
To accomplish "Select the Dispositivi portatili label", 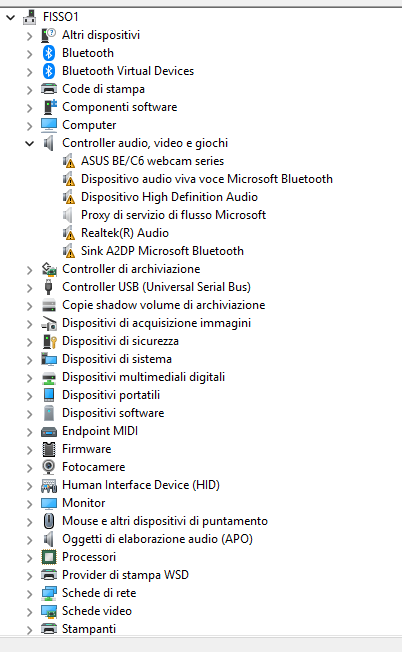I will (x=111, y=395).
